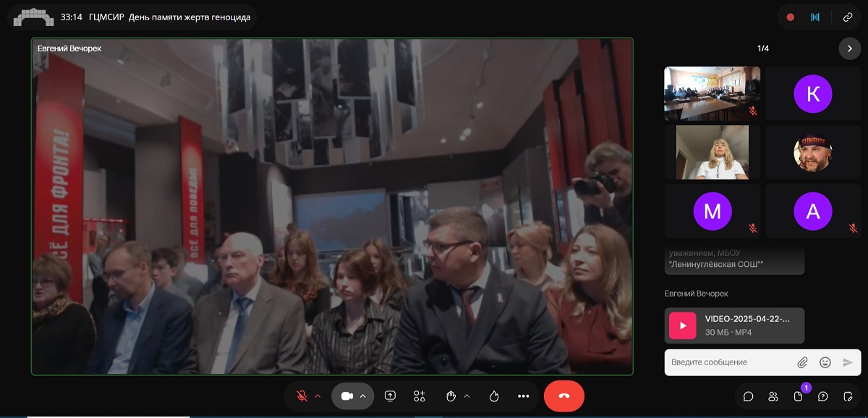Open the three-dot more options menu
The height and width of the screenshot is (418, 868).
coord(524,396)
